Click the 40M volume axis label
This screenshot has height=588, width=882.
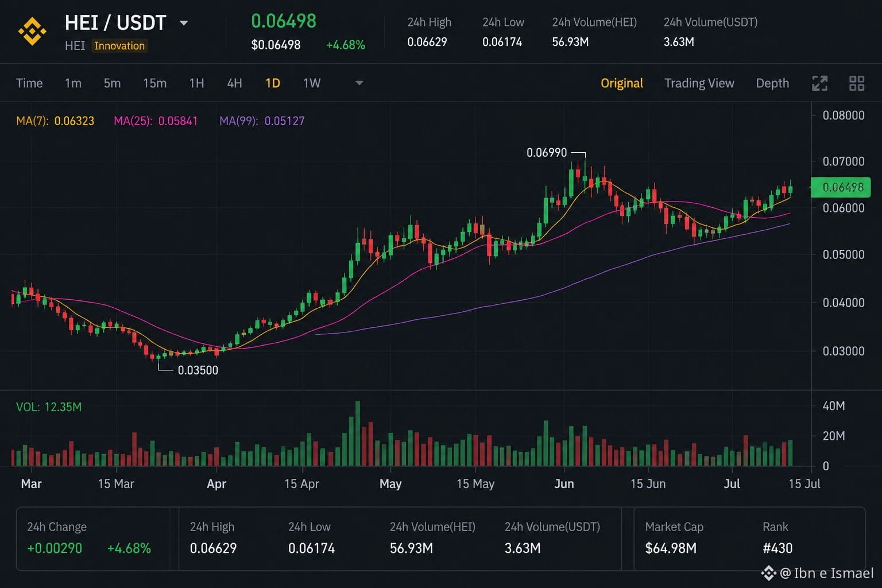(834, 406)
